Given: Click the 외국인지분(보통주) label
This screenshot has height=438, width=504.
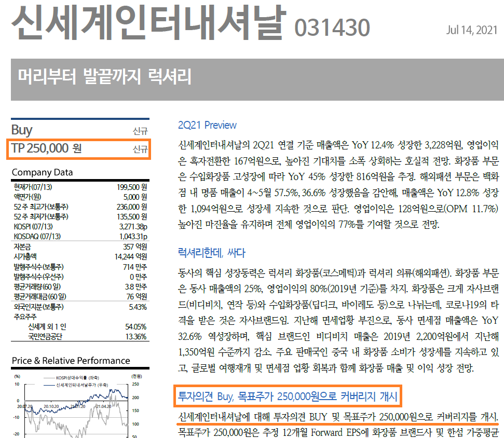Looking at the screenshot, I should [x=38, y=307].
